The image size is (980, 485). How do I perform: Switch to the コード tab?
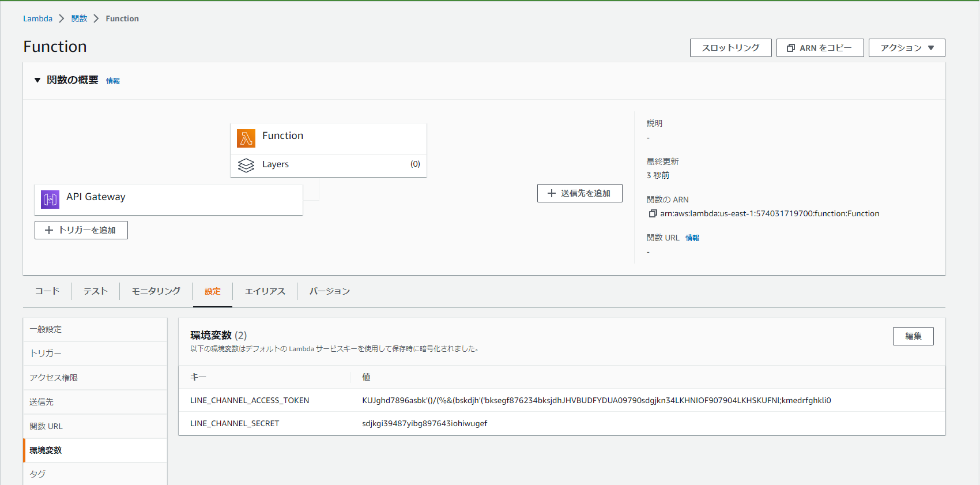tap(47, 291)
